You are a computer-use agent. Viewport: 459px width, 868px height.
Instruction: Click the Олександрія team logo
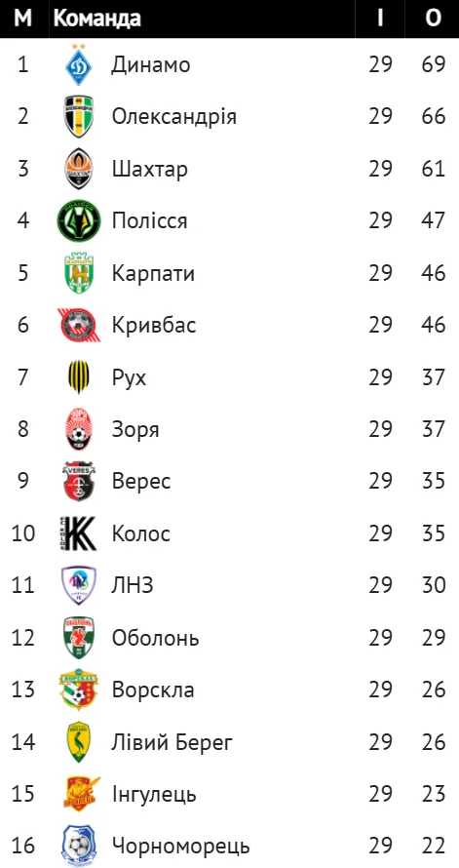79,116
